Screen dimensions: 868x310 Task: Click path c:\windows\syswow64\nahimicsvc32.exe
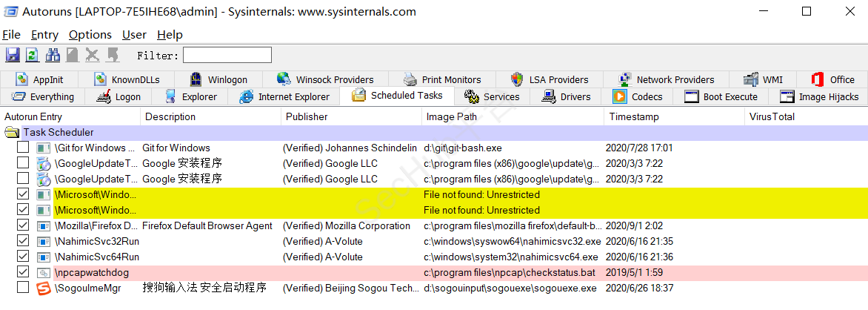(512, 241)
